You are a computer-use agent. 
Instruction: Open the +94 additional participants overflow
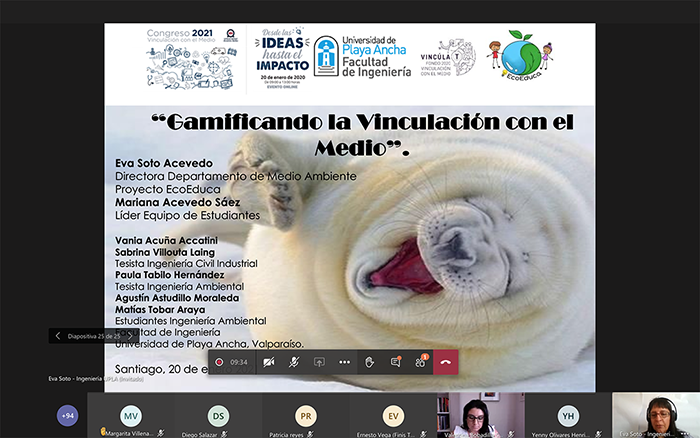click(x=67, y=415)
